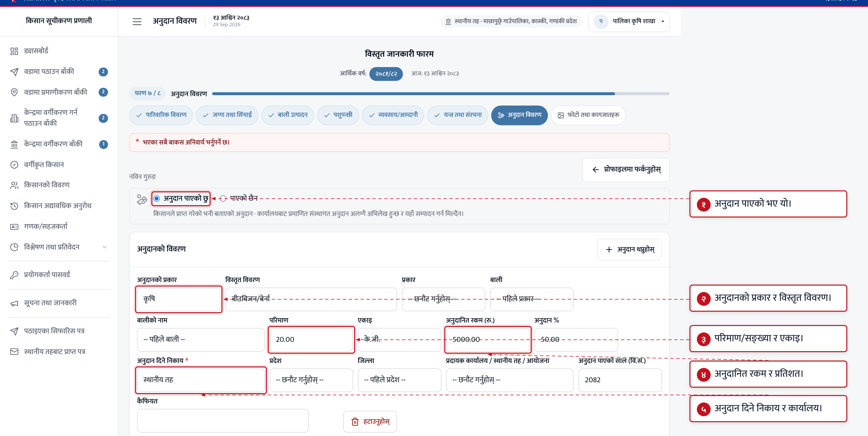
Task: Click the subsidy icon beside the radio options
Action: [142, 199]
